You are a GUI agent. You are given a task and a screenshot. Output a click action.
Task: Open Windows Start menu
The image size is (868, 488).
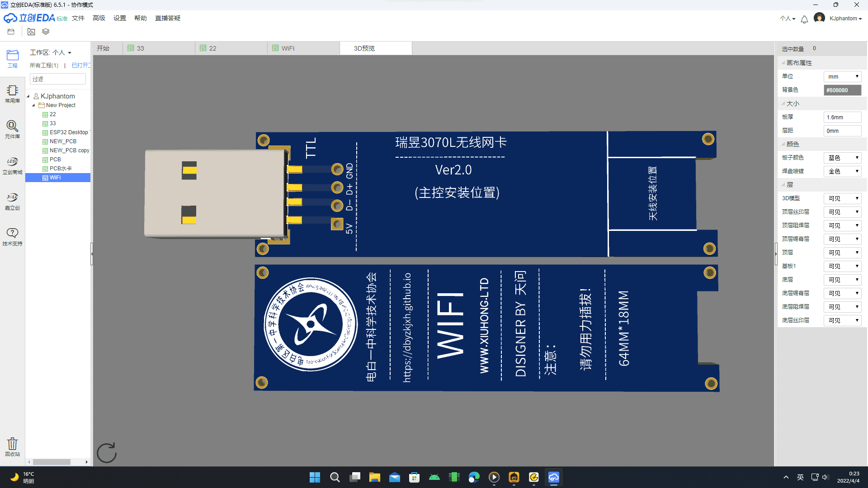tap(315, 477)
